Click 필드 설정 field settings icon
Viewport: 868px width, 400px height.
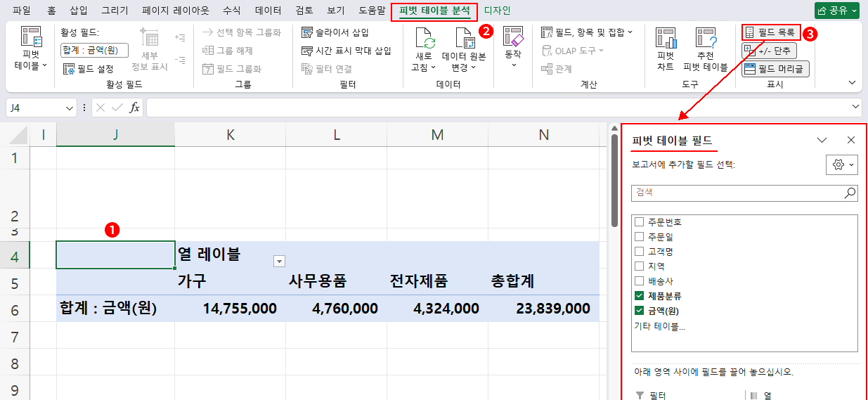(69, 69)
